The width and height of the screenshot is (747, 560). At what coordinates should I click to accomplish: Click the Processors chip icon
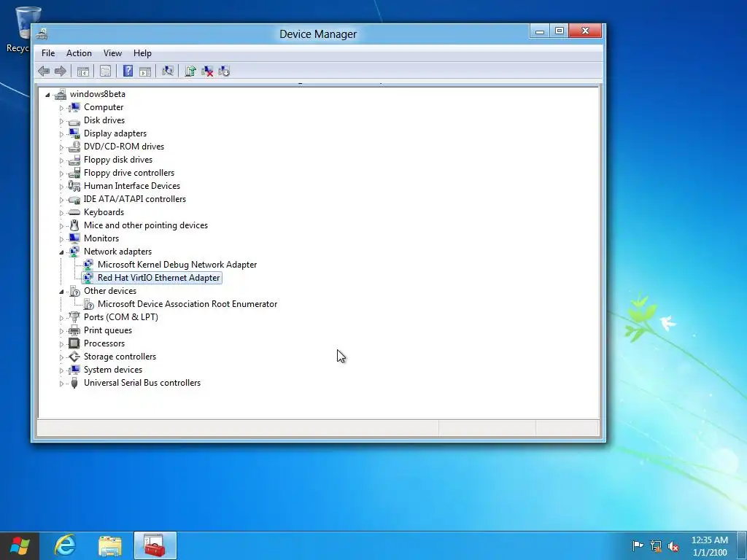click(x=74, y=343)
